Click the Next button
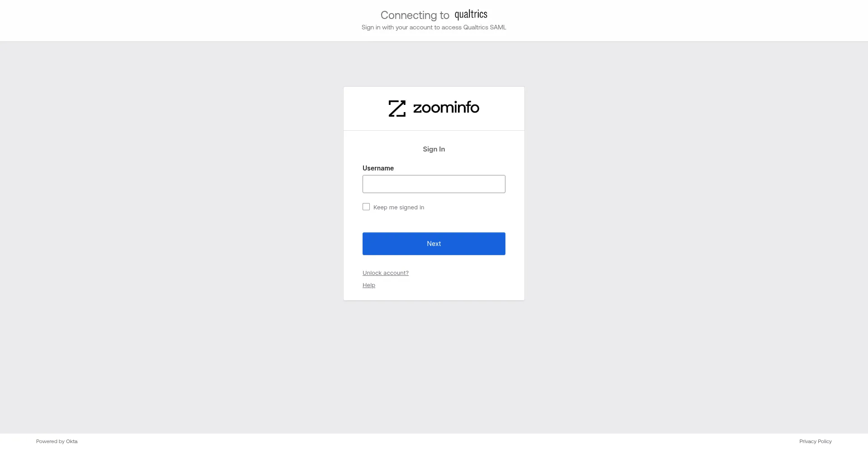Image resolution: width=868 pixels, height=449 pixels. point(434,243)
